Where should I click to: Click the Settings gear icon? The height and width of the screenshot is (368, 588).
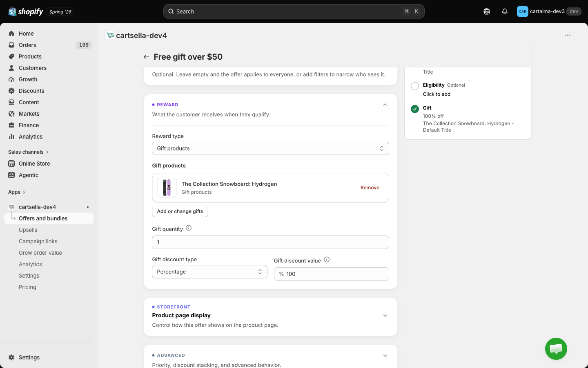[11, 357]
